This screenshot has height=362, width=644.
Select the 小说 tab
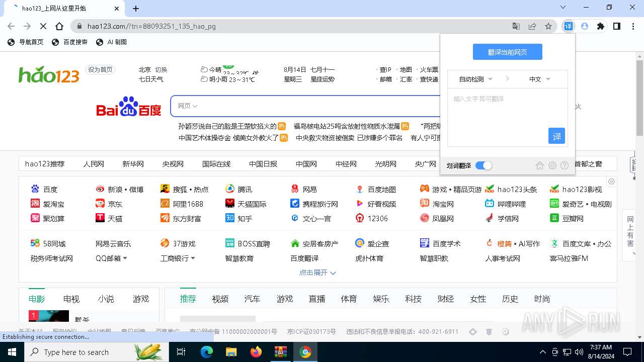pos(106,299)
